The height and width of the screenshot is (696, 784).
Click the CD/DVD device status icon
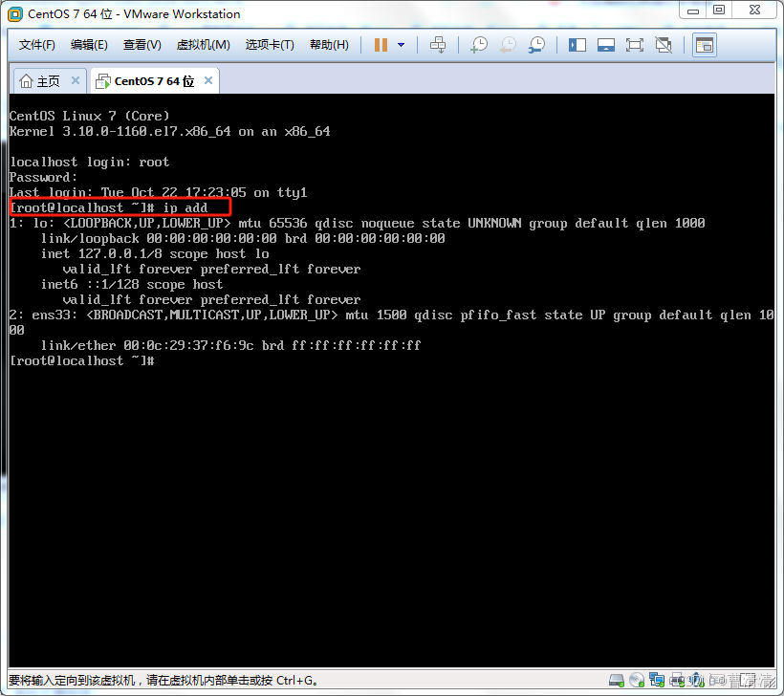(x=636, y=680)
